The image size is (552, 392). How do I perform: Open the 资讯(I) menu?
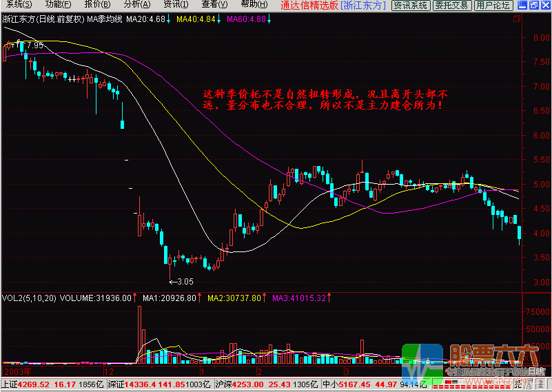pyautogui.click(x=174, y=5)
